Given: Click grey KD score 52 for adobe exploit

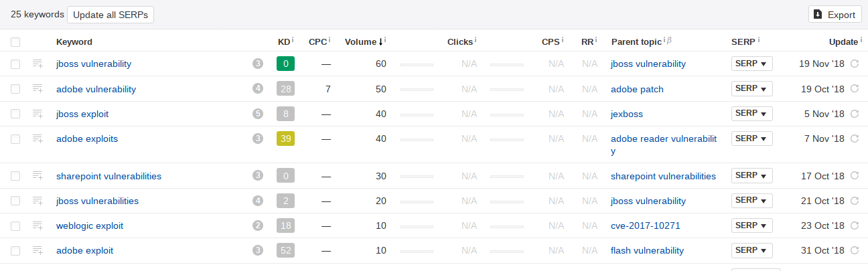Looking at the screenshot, I should pos(285,250).
